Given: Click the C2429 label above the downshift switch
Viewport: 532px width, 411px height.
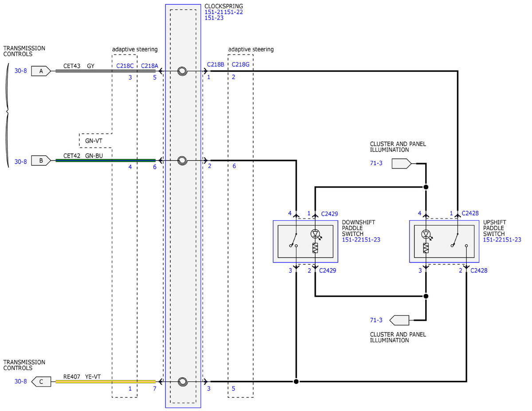Looking at the screenshot, I should click(x=329, y=214).
